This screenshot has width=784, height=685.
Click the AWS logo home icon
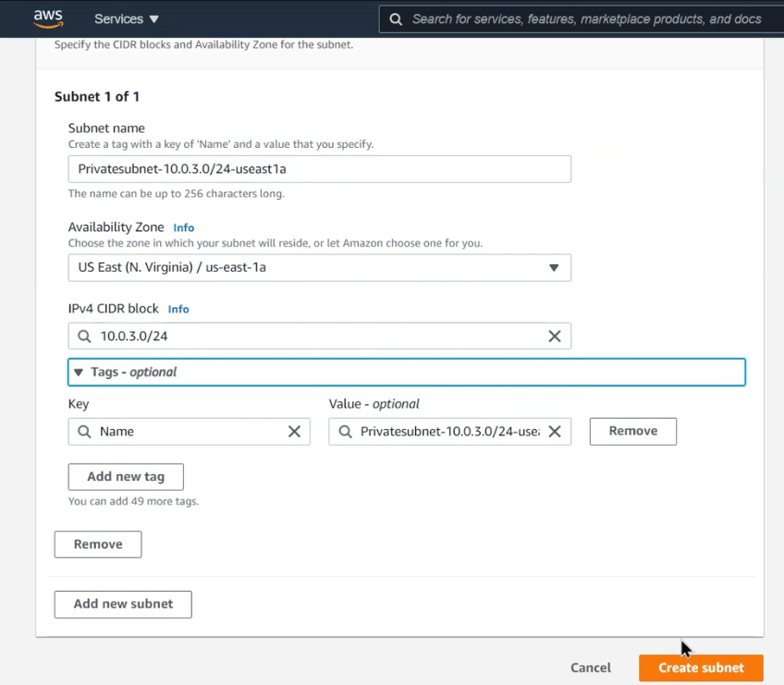point(48,18)
